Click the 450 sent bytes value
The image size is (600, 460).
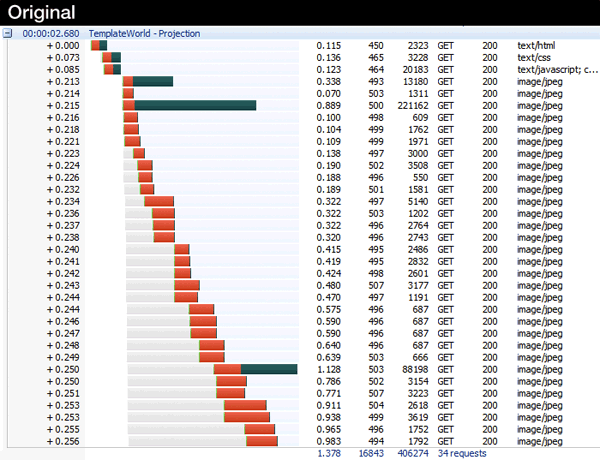376,46
